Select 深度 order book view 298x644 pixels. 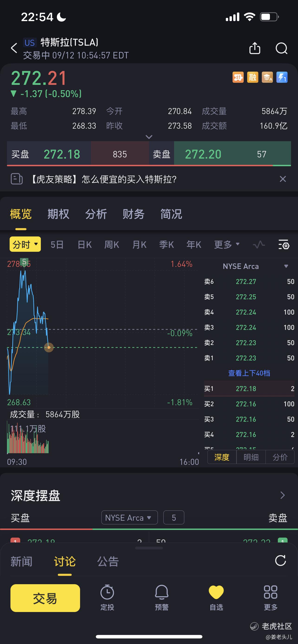222,457
